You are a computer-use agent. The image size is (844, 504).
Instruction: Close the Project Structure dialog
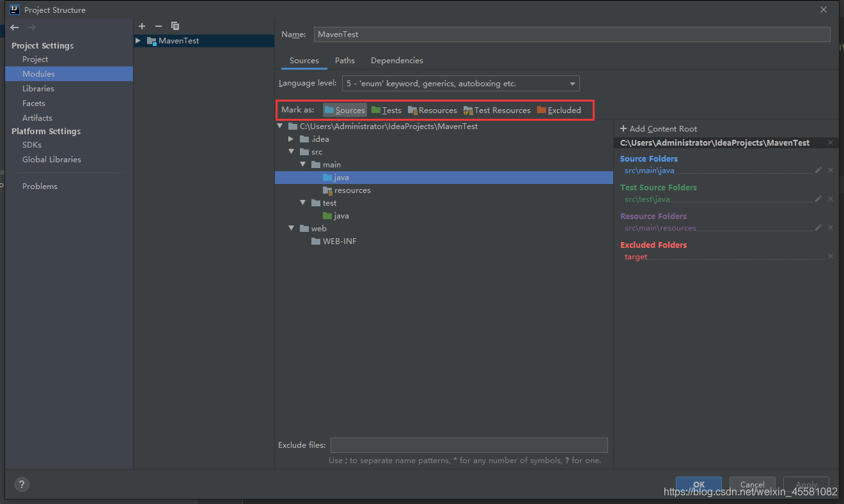click(x=824, y=10)
